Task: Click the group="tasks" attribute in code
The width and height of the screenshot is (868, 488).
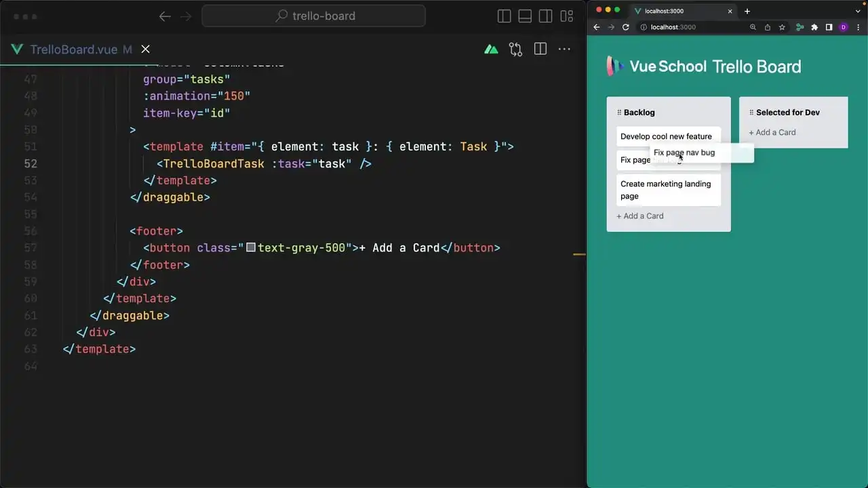Action: (186, 79)
